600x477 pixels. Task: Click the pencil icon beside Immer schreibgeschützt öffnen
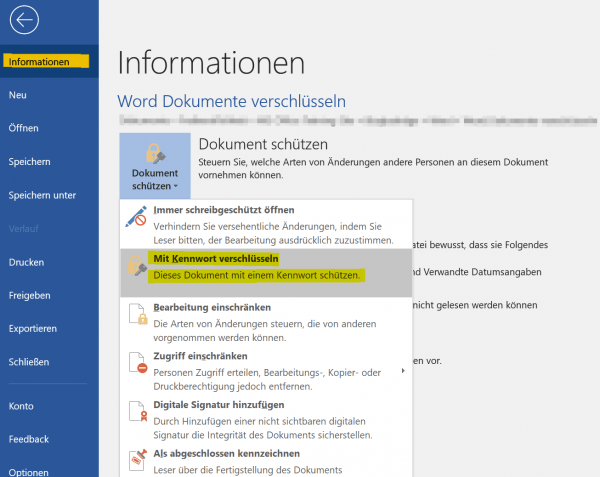point(137,217)
